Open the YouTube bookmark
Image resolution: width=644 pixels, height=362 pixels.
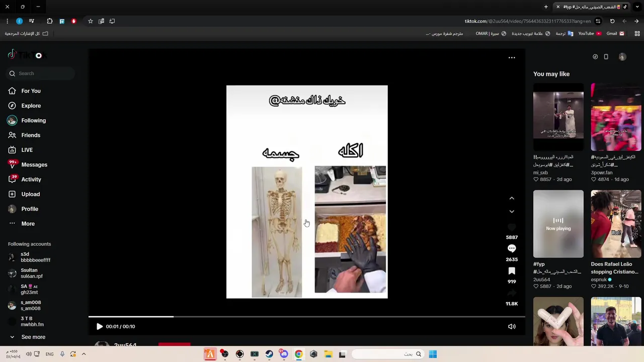coord(590,34)
